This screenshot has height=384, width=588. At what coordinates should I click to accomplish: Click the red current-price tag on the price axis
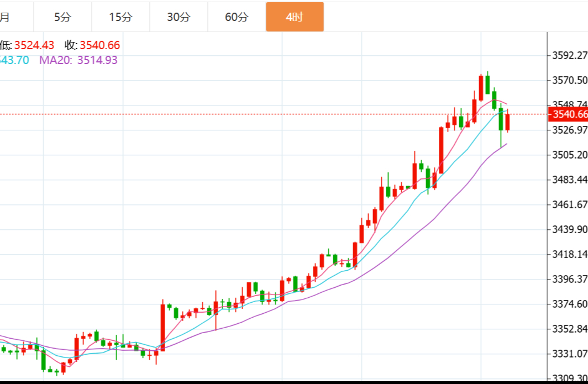tap(568, 114)
